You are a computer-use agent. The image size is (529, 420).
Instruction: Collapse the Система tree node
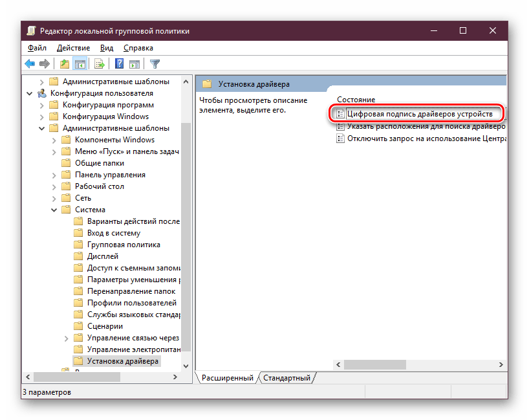click(x=54, y=210)
